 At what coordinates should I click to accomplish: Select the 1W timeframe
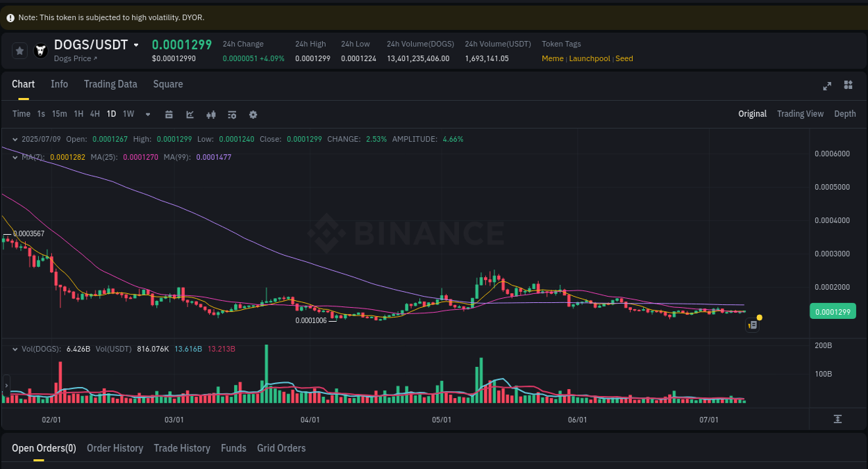(128, 114)
